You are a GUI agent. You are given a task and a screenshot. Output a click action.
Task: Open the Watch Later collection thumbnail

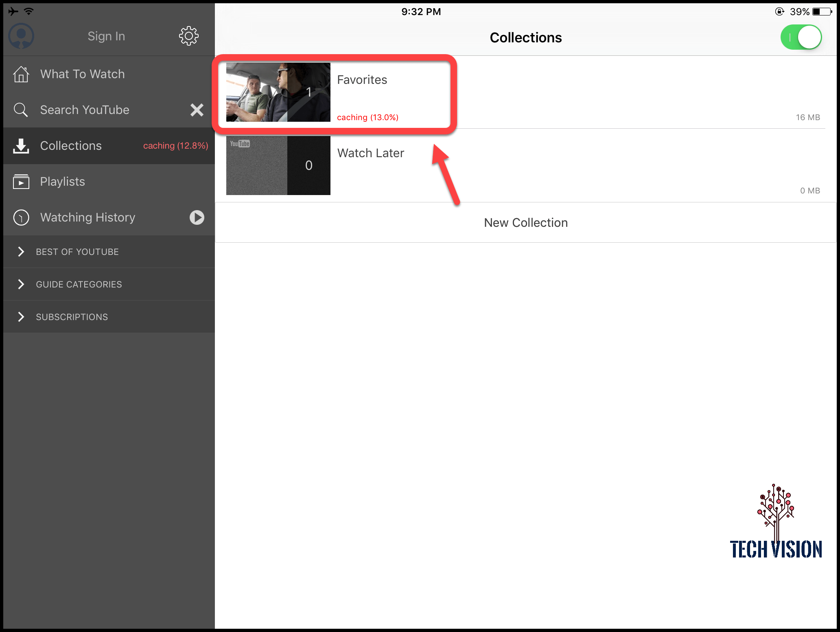point(278,165)
